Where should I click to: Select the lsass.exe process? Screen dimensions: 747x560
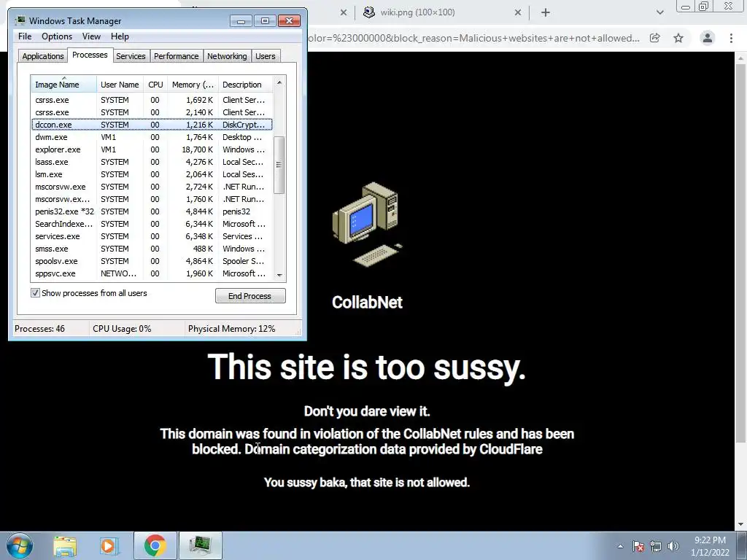click(x=152, y=162)
